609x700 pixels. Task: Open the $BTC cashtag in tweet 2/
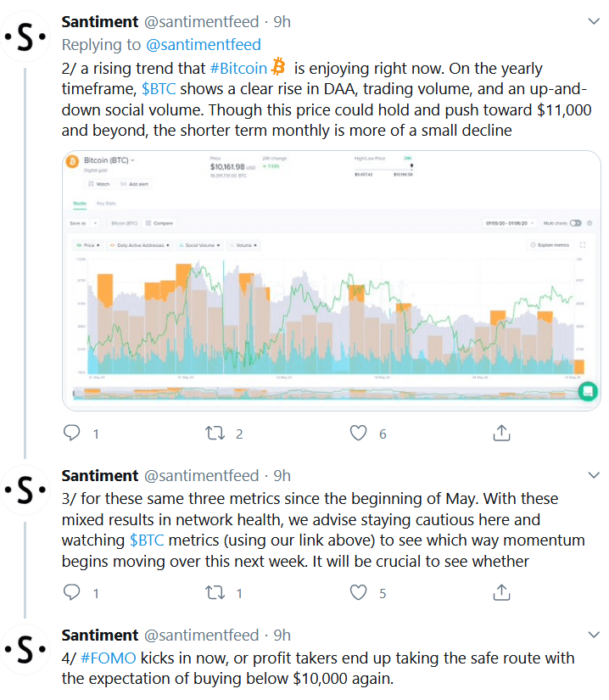click(x=159, y=89)
